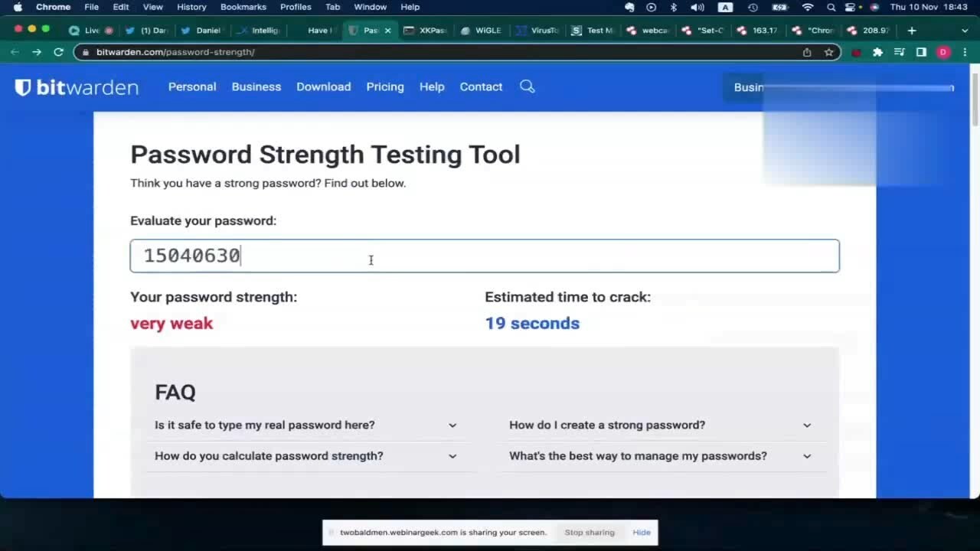The image size is (980, 551).
Task: Open Siri from the menu bar
Action: coord(874,7)
